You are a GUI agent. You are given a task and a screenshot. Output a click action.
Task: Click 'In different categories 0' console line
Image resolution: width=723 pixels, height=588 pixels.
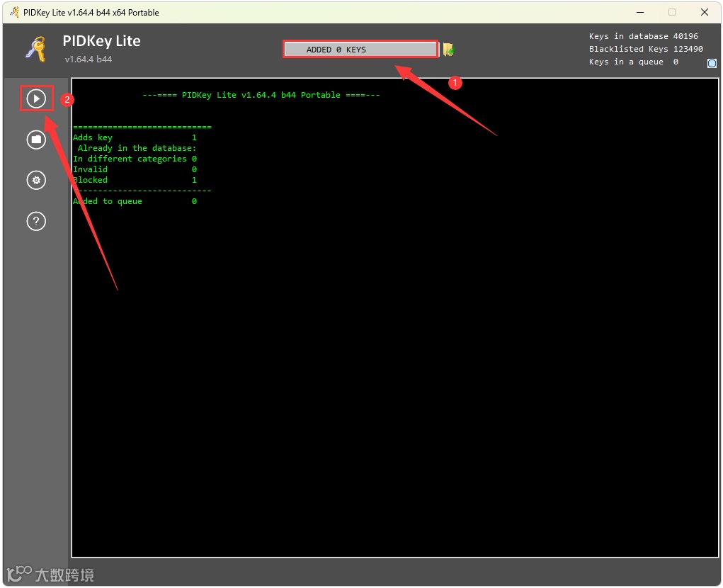(x=135, y=159)
